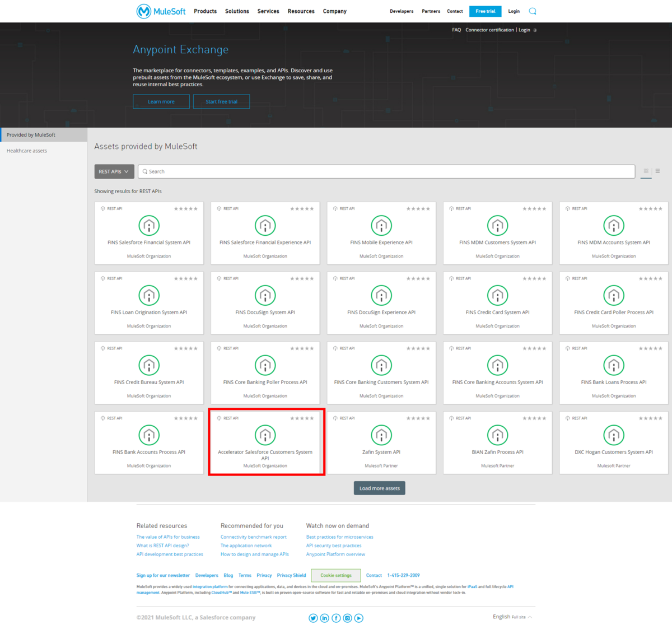This screenshot has height=634, width=672.
Task: Click Sign up for our newsletter link
Action: [x=163, y=575]
